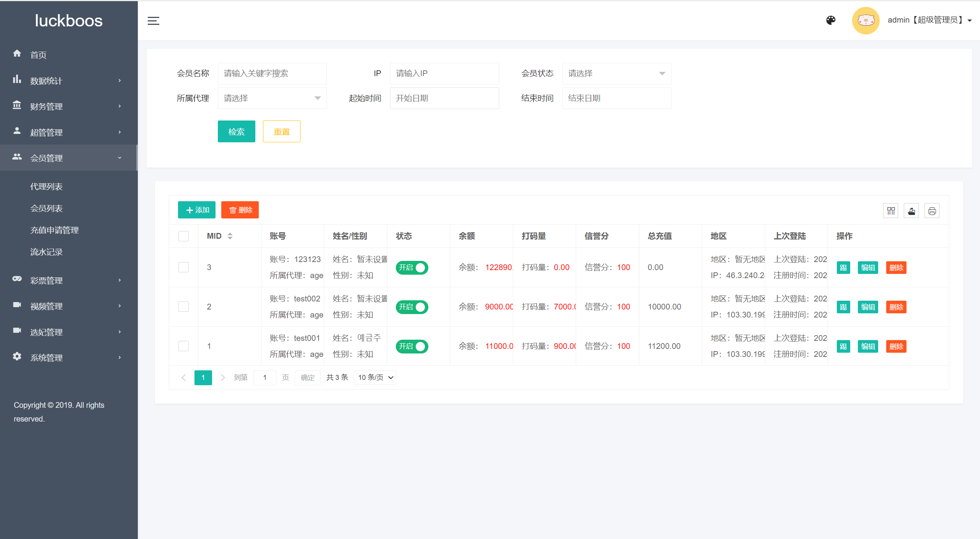Click the print table icon

coord(932,211)
